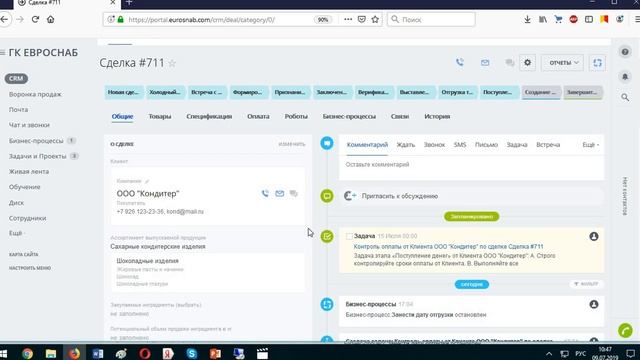The width and height of the screenshot is (640, 360).
Task: Edit company field pencil icon
Action: [147, 181]
